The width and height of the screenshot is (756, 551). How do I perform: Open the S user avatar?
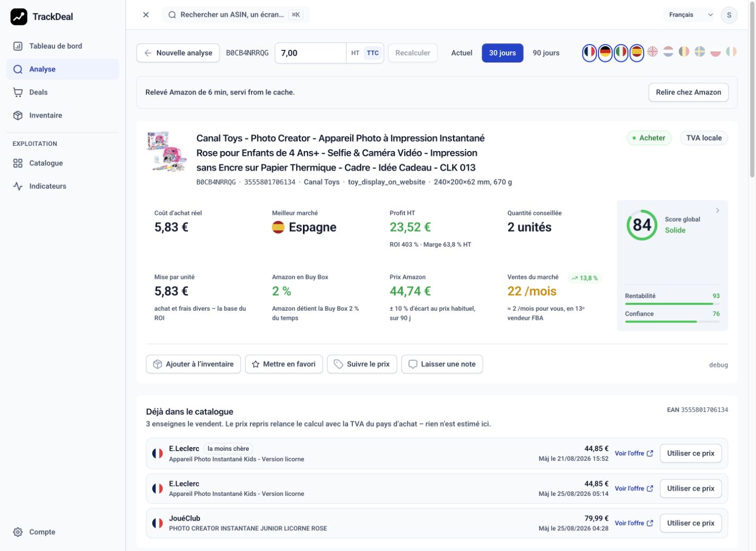coord(729,15)
